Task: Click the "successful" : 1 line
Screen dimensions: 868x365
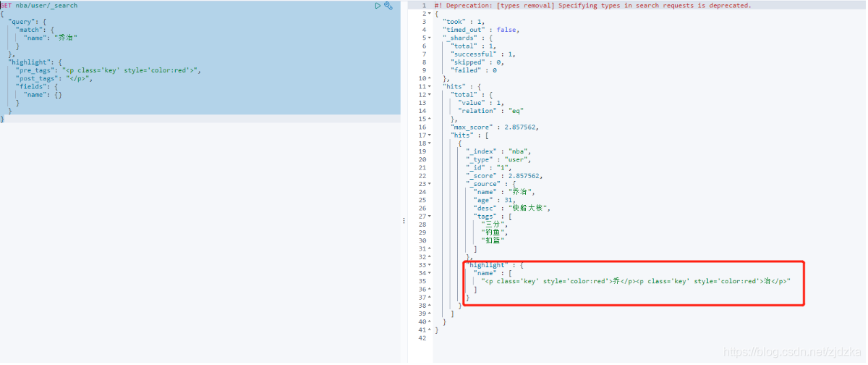Action: (x=484, y=54)
